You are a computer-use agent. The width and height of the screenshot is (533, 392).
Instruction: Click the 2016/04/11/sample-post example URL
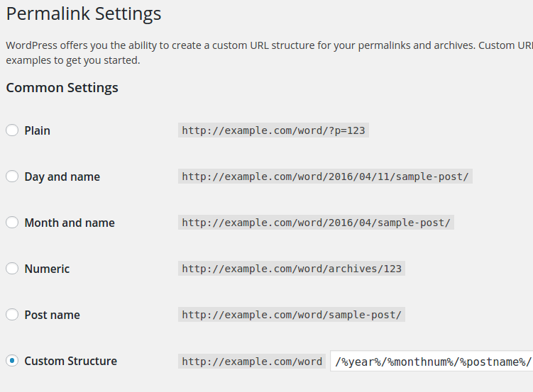(325, 177)
